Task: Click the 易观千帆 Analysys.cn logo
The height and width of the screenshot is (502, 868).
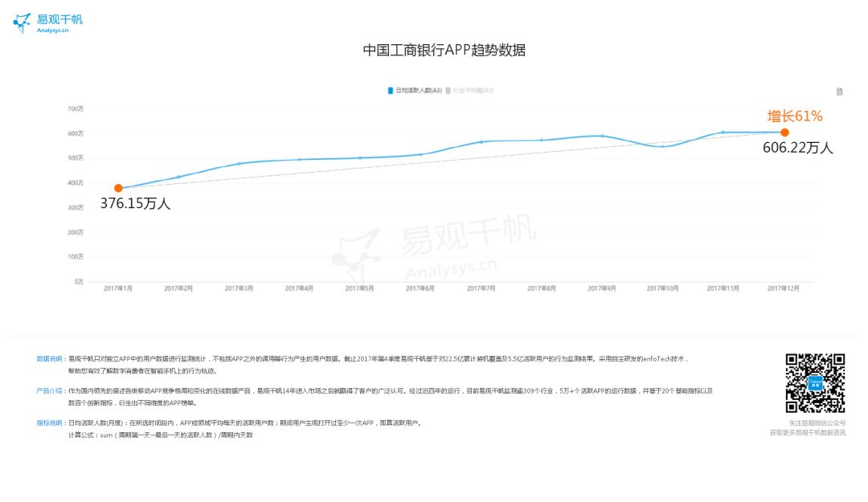Action: tap(47, 23)
